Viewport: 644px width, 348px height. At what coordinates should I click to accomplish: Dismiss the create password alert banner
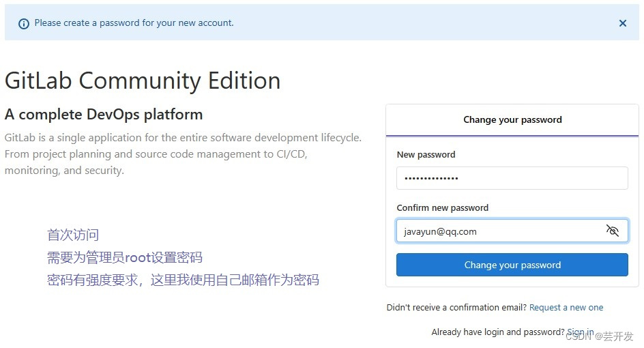(x=623, y=23)
